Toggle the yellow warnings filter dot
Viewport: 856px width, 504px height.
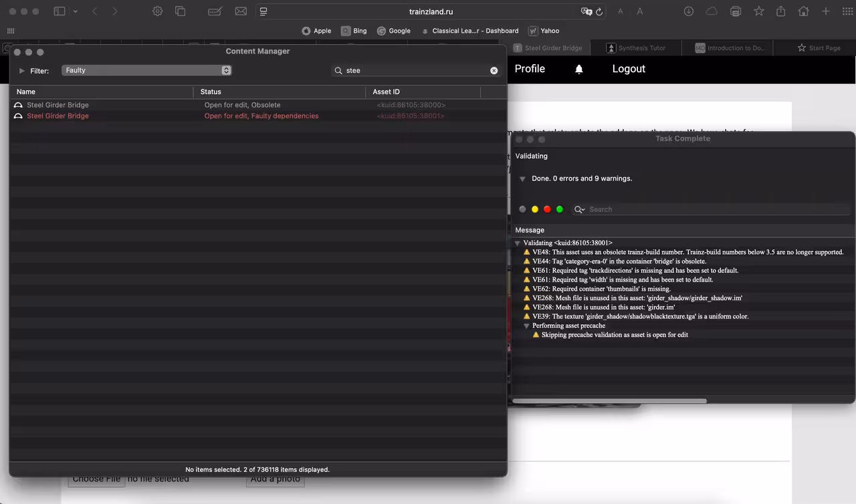click(535, 209)
